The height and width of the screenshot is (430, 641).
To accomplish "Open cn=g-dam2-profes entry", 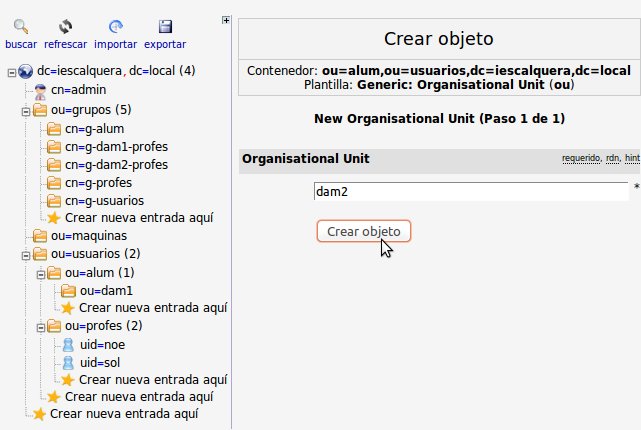I will point(117,165).
